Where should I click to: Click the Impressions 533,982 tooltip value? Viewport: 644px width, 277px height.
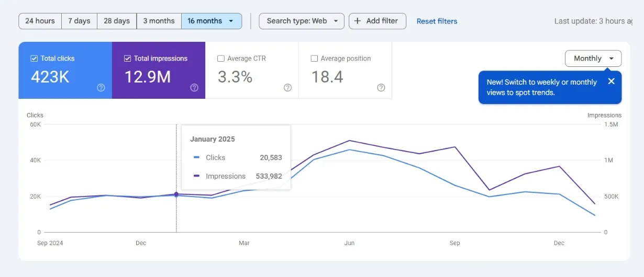pos(269,176)
